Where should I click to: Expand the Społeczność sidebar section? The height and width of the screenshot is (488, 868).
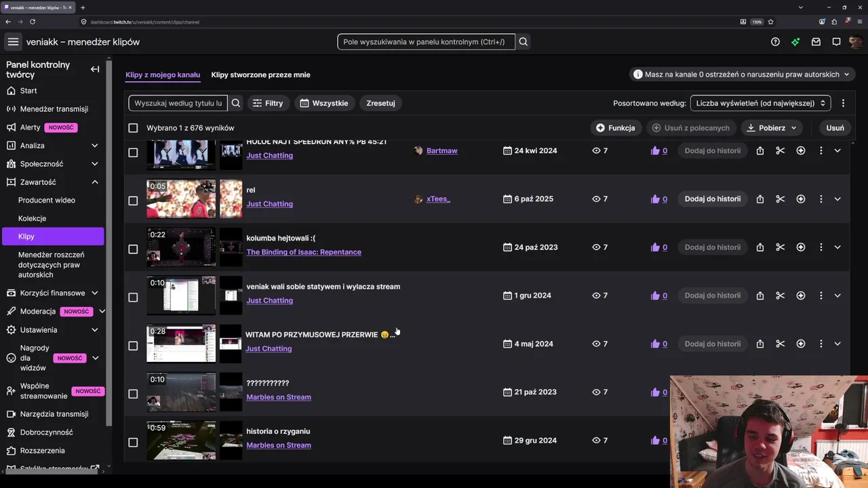(x=95, y=164)
